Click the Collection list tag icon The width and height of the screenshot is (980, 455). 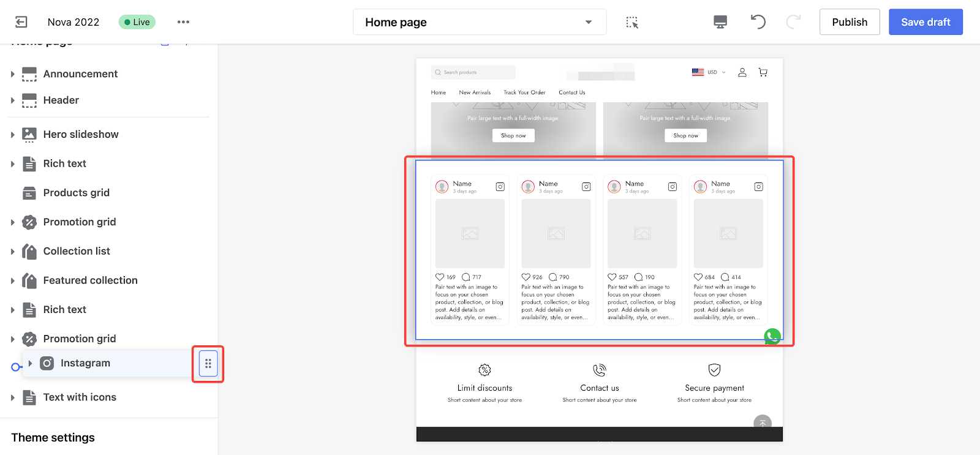(29, 251)
